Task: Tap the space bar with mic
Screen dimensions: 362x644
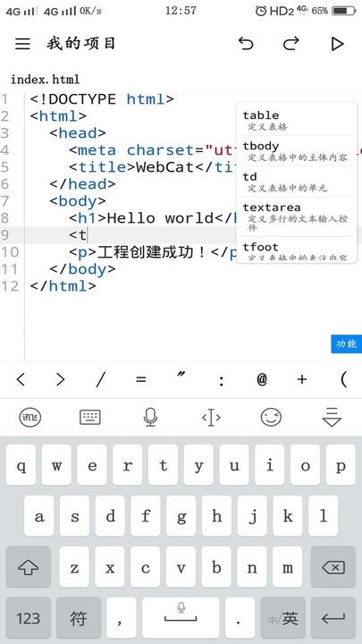Action: [181, 618]
